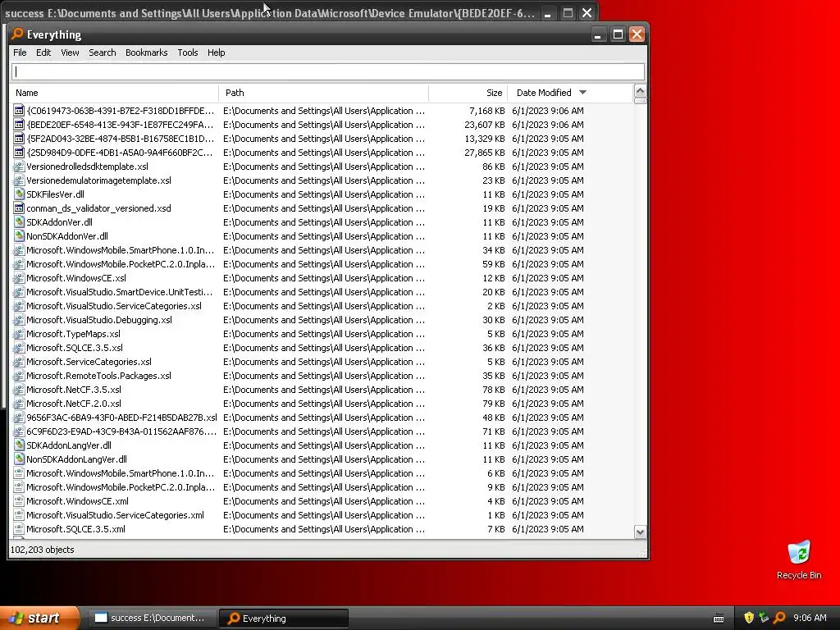840x630 pixels.
Task: Sort results by Path column header
Action: tap(323, 93)
